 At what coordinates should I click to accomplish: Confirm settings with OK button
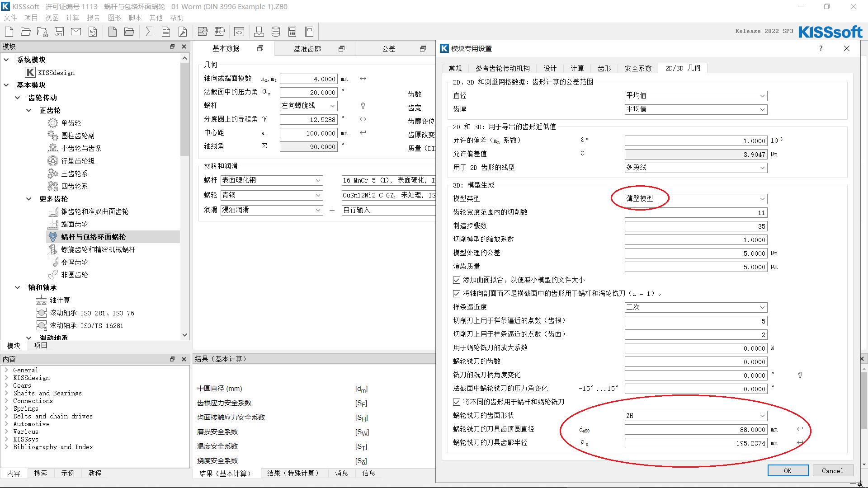click(788, 471)
